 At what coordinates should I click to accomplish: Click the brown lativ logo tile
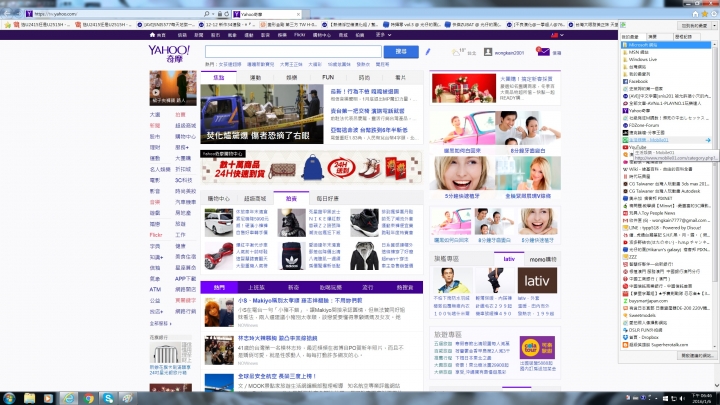pyautogui.click(x=537, y=281)
